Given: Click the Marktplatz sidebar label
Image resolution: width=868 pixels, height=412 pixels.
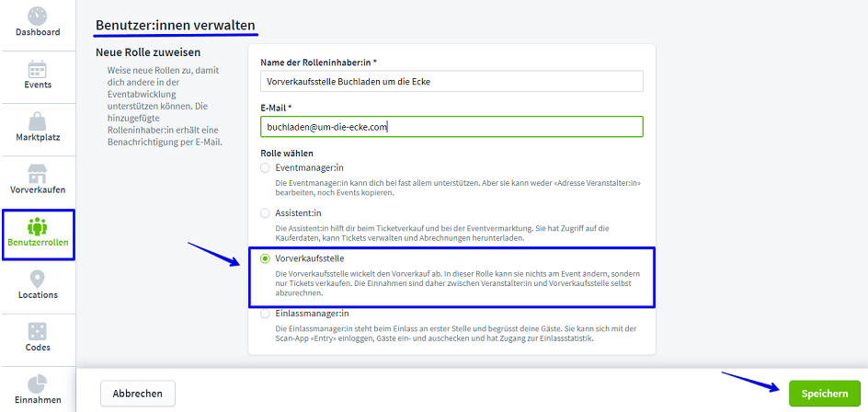Looking at the screenshot, I should click(38, 137).
